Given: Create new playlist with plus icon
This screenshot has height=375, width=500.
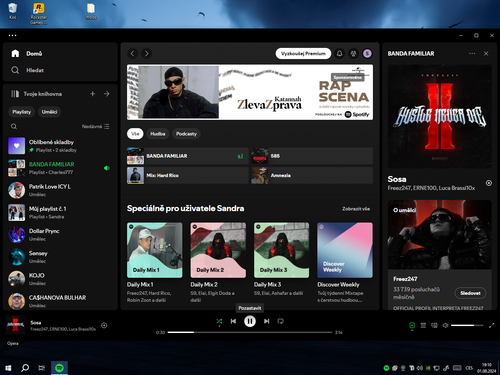Looking at the screenshot, I should 93,94.
